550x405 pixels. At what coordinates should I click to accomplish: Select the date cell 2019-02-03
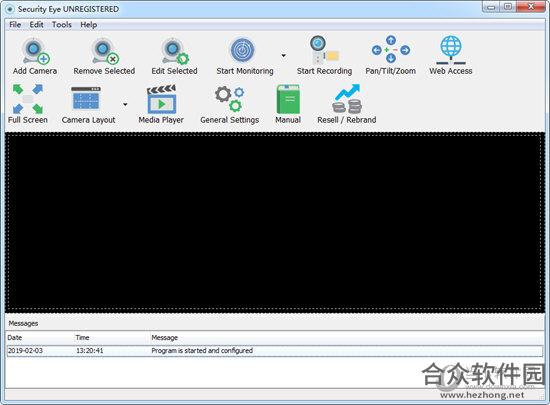coord(25,351)
